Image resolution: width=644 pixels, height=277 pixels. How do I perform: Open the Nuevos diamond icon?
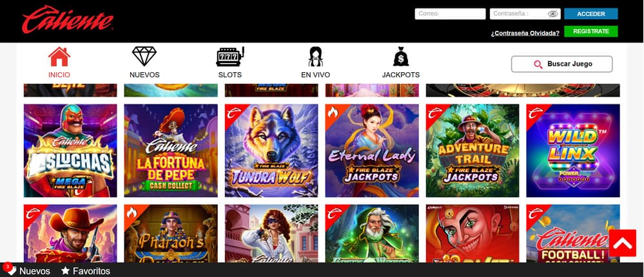coord(144,57)
